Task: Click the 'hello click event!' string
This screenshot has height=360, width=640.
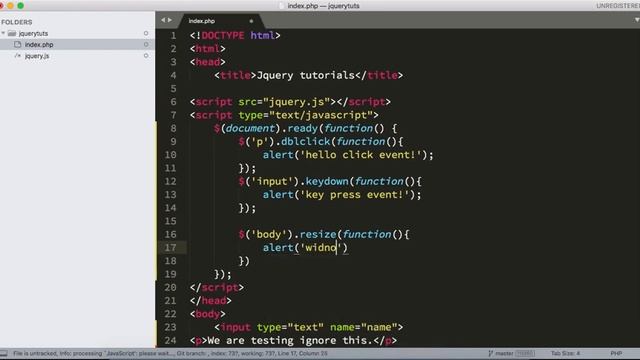Action: [361, 155]
